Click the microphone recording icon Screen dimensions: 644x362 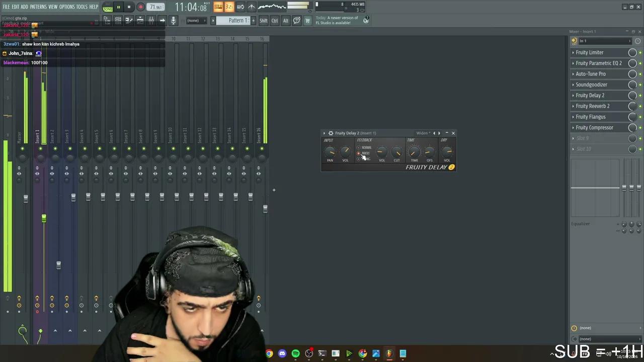(x=173, y=20)
